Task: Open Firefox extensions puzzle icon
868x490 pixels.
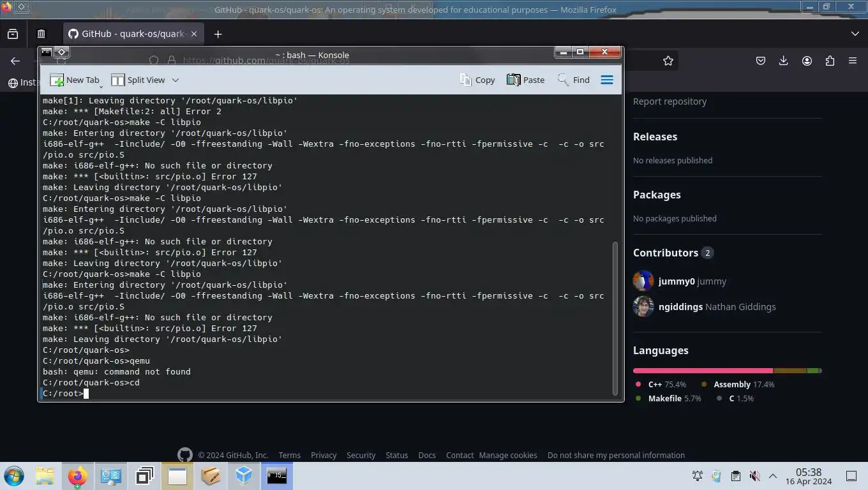Action: pos(830,61)
